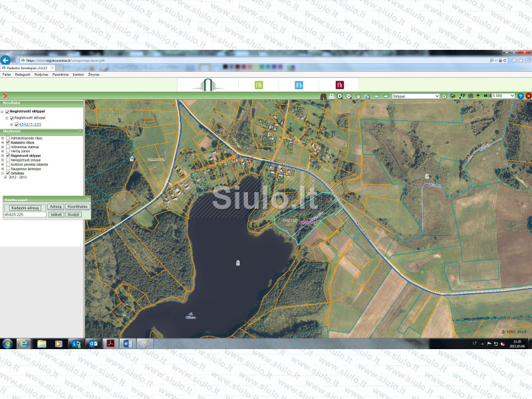Click the clear selection eraser icon
This screenshot has width=532, height=399.
pyautogui.click(x=453, y=96)
